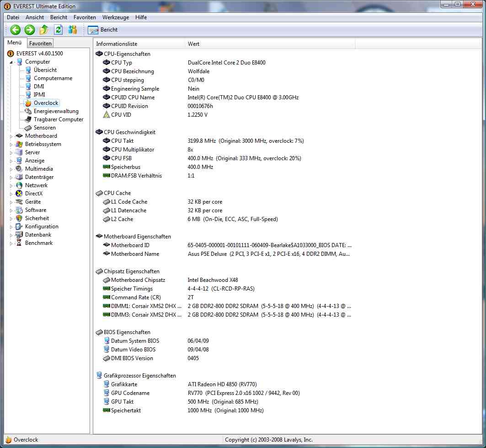Expand the Betriebssystem tree node
This screenshot has width=486, height=448.
pos(11,145)
